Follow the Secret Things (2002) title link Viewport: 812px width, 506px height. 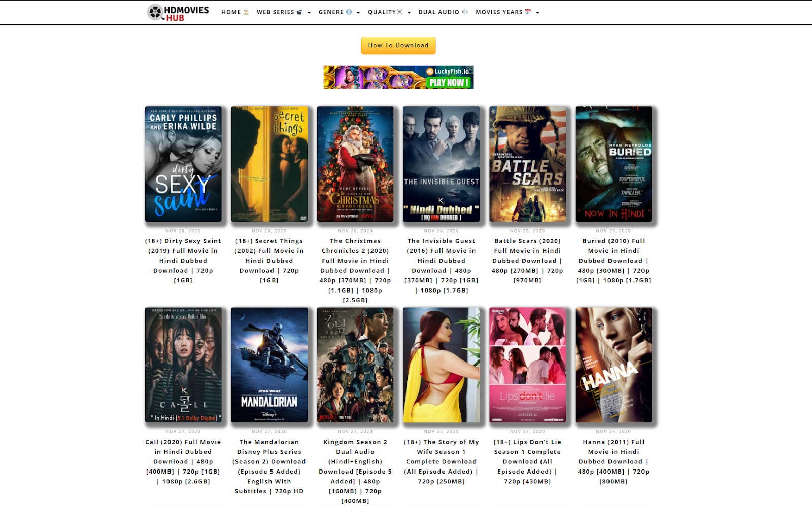(x=269, y=261)
